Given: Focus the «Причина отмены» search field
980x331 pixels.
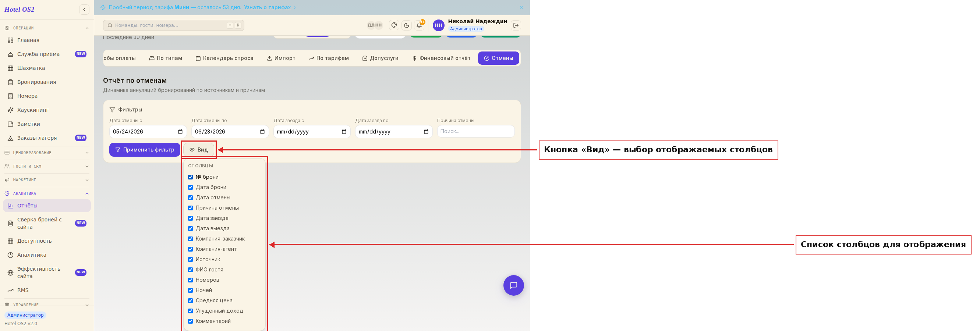Looking at the screenshot, I should [475, 132].
